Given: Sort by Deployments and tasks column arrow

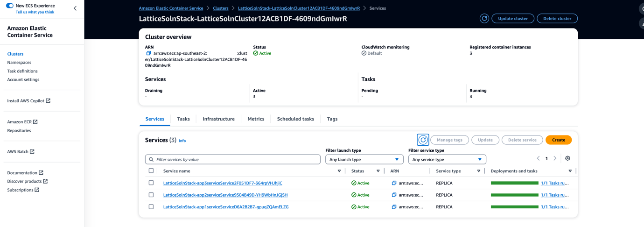Looking at the screenshot, I should [x=570, y=171].
